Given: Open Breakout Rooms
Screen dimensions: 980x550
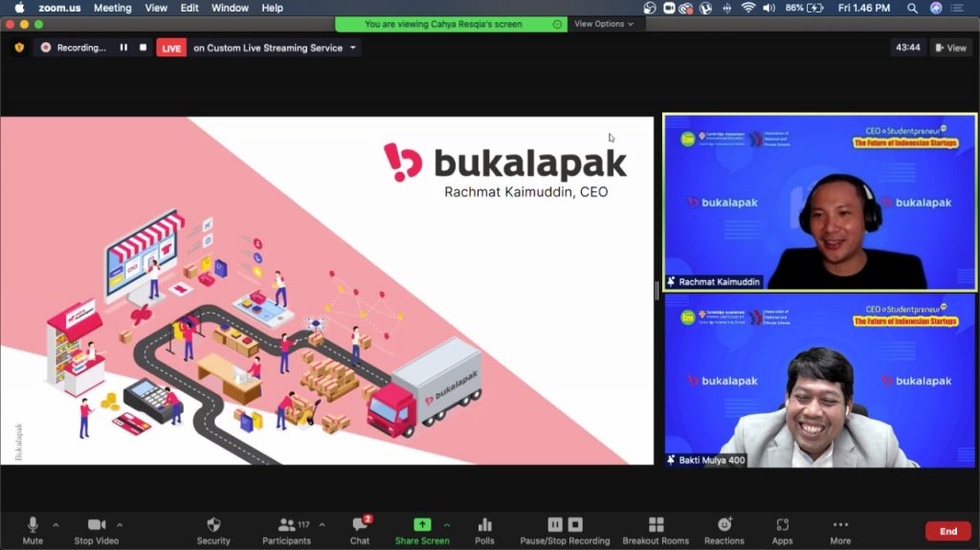Looking at the screenshot, I should [656, 525].
